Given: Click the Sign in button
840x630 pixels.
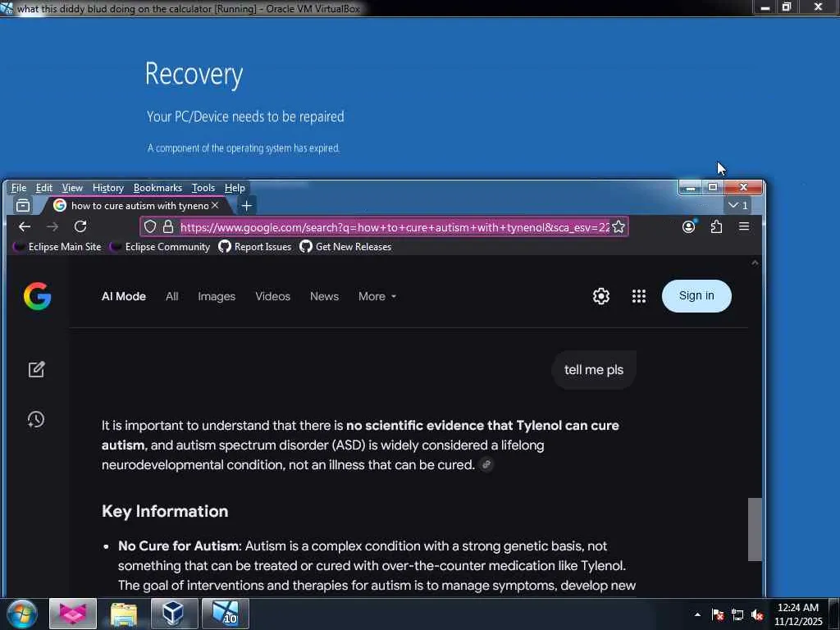Looking at the screenshot, I should (696, 295).
